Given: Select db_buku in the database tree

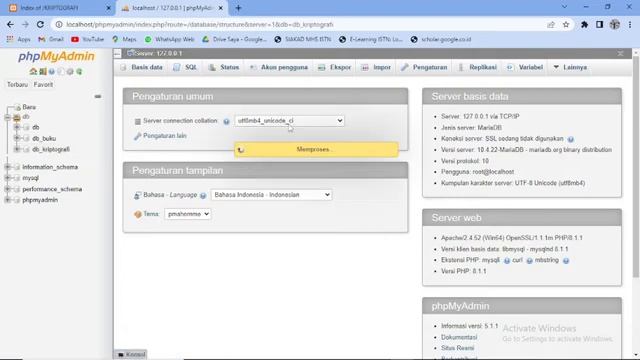Looking at the screenshot, I should pyautogui.click(x=44, y=138).
